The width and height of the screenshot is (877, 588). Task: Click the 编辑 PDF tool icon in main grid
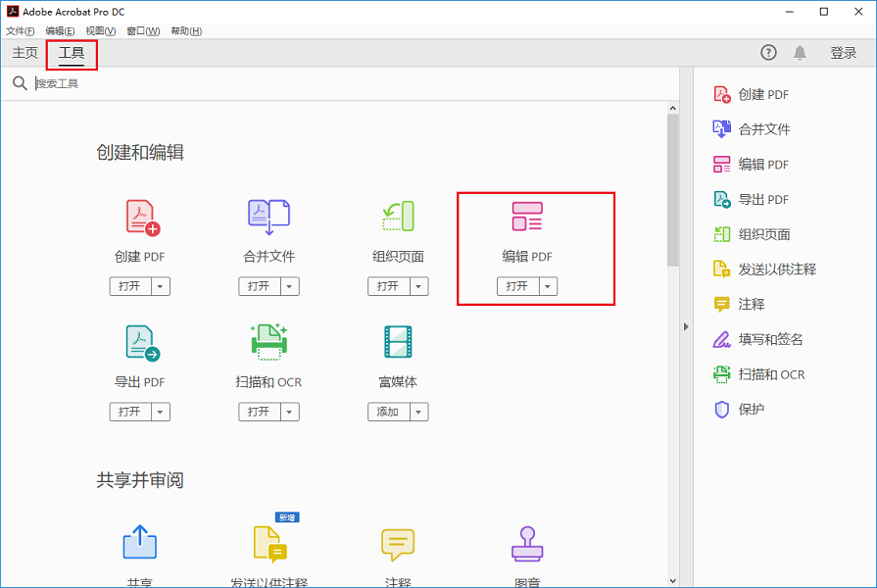[527, 217]
